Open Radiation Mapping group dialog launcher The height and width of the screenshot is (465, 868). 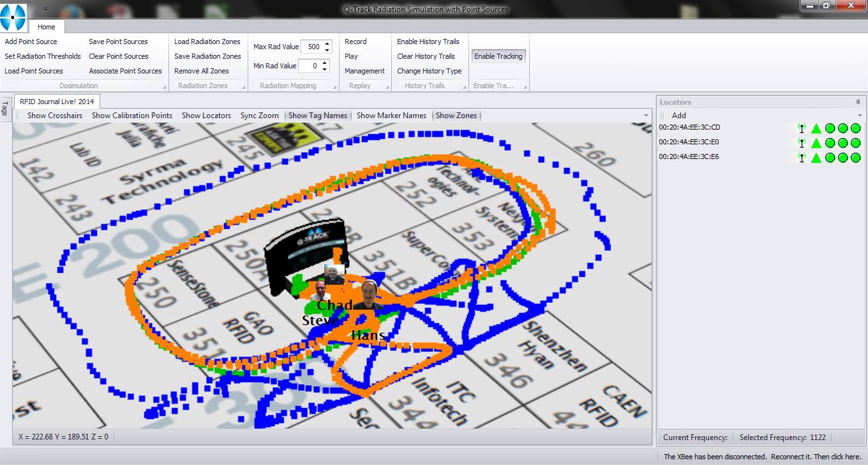tap(334, 86)
